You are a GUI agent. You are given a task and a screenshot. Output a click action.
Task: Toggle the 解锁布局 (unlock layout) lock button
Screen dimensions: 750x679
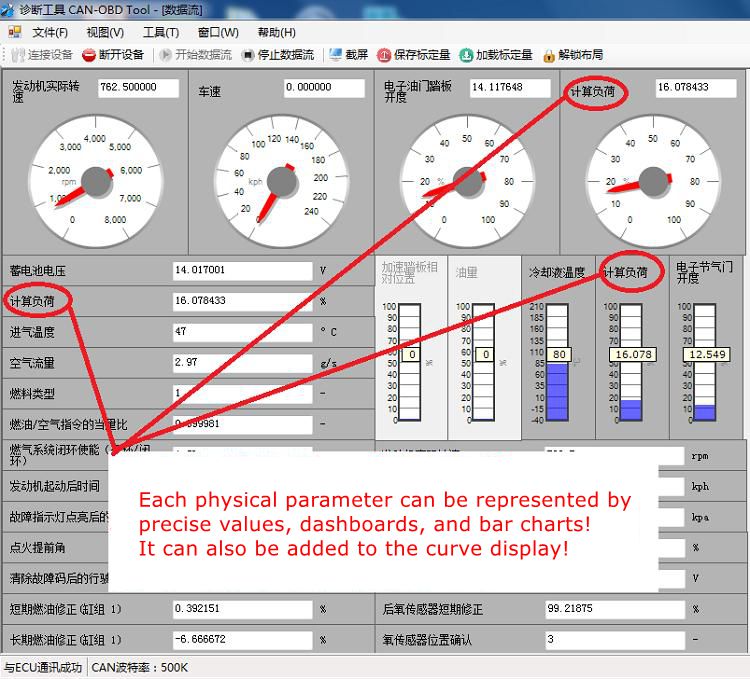click(x=549, y=55)
